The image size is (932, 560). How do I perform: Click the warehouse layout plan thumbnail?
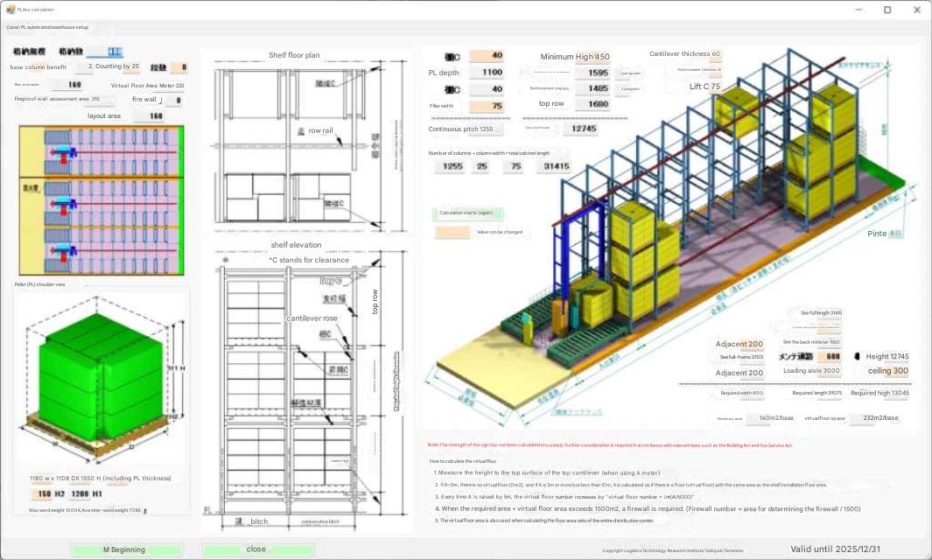[102, 200]
